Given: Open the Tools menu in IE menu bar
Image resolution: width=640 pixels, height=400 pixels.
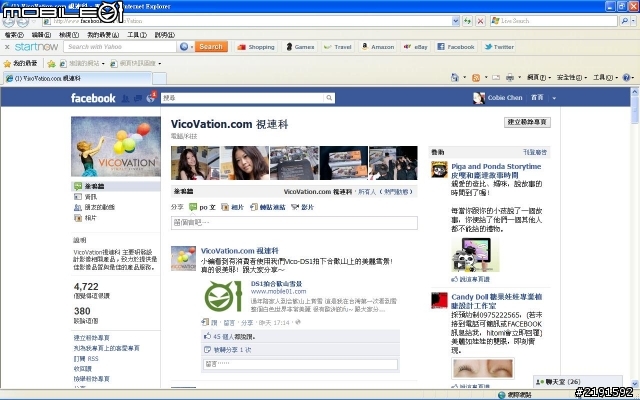Looking at the screenshot, I should tap(137, 35).
